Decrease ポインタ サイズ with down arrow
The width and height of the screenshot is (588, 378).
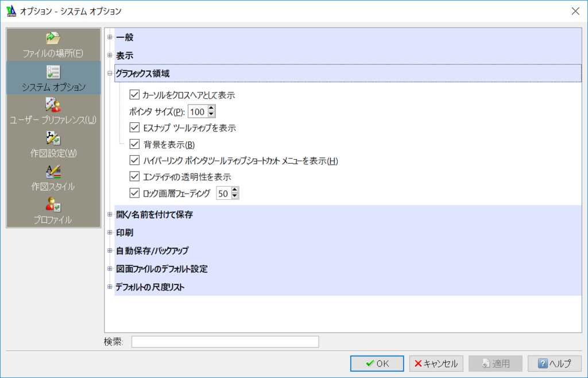211,114
